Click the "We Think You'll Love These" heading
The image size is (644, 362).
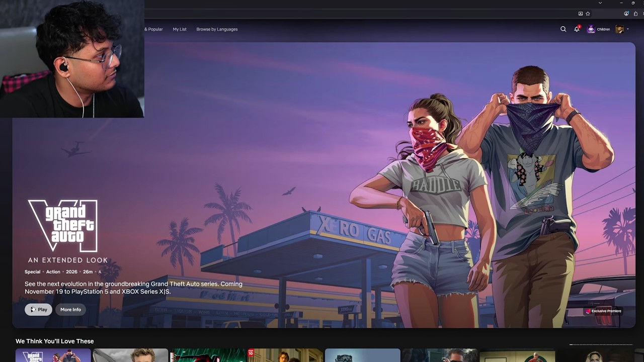(x=55, y=341)
